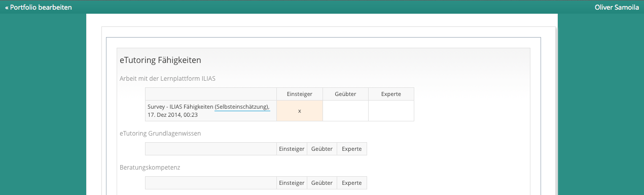
Task: Click Einsteiger header in ILIAS table
Action: click(x=300, y=94)
